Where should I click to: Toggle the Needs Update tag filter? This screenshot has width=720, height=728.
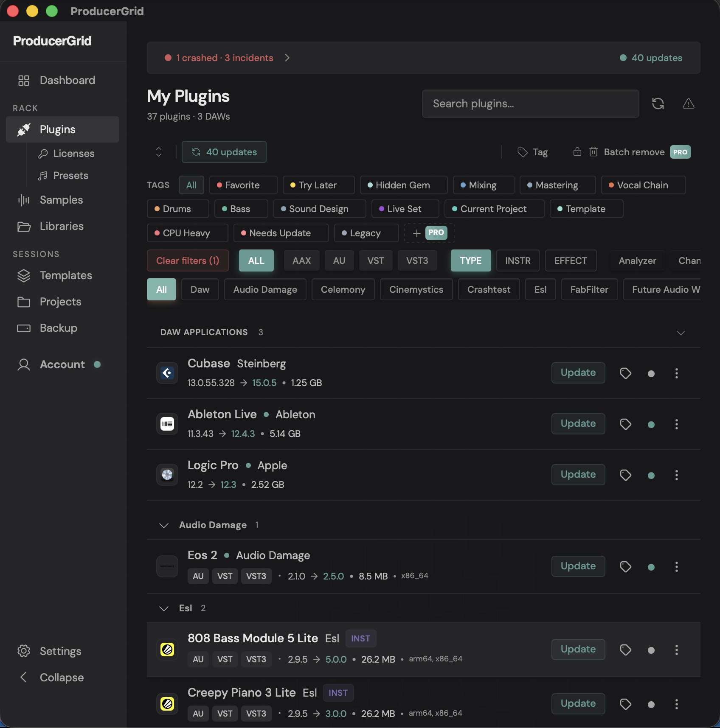pos(281,233)
